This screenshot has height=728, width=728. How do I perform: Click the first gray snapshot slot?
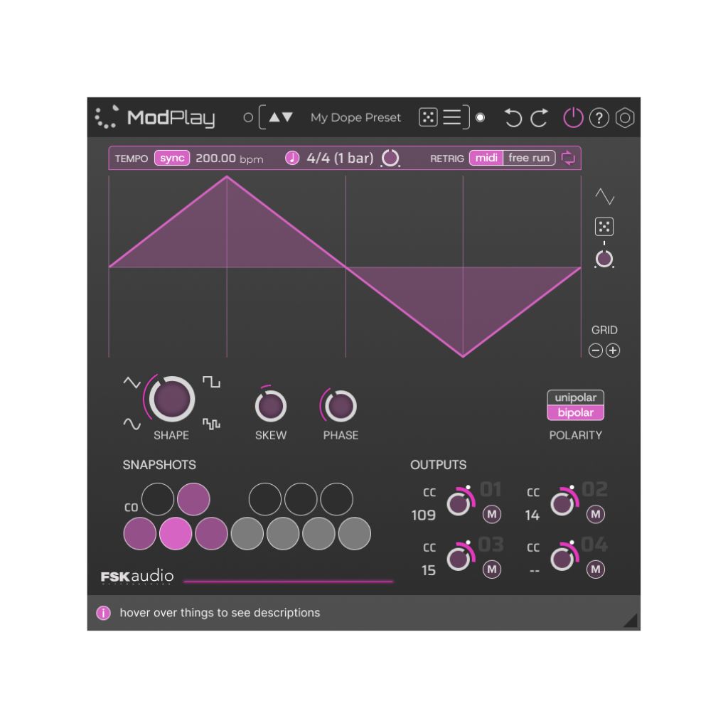pos(247,534)
